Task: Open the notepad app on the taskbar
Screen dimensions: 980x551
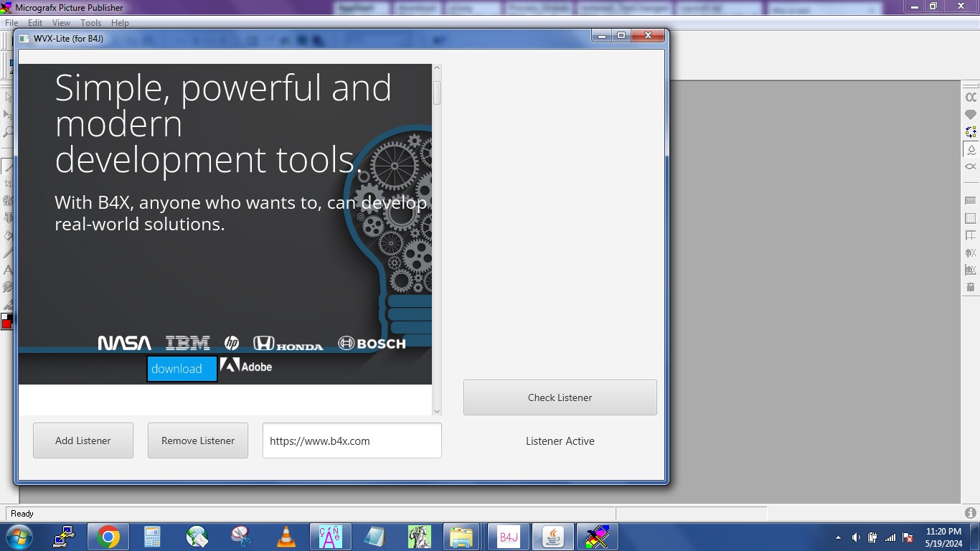Action: click(374, 537)
